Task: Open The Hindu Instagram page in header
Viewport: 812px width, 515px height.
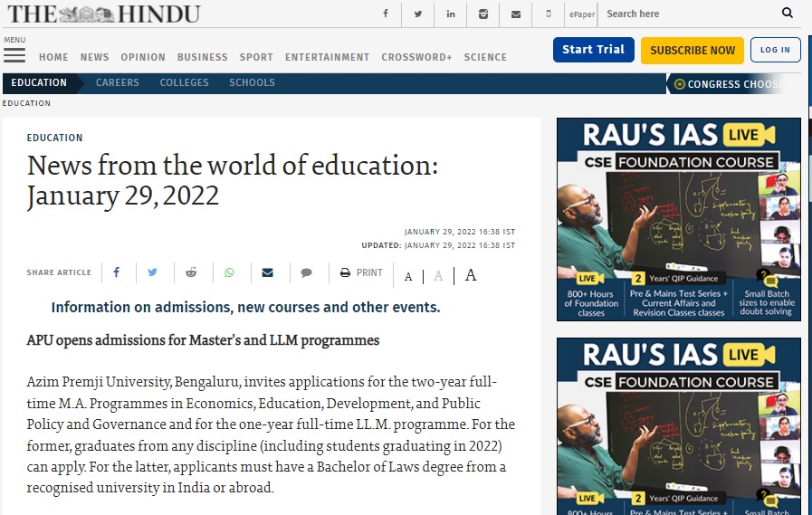Action: point(483,14)
